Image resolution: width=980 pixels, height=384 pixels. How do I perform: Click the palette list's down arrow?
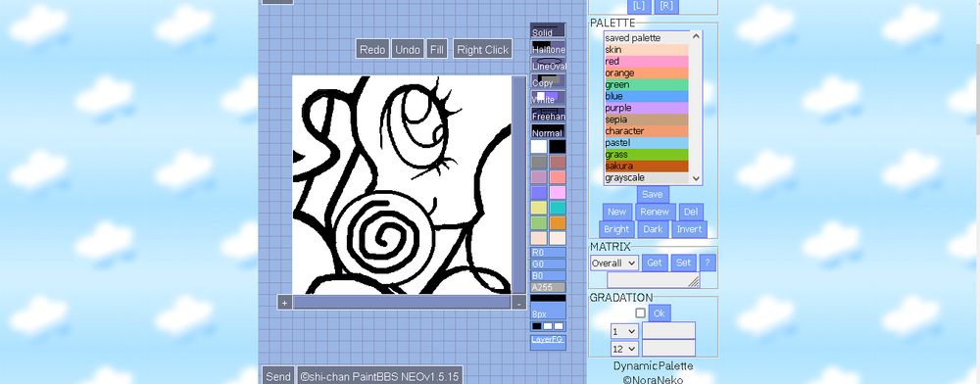pyautogui.click(x=696, y=178)
